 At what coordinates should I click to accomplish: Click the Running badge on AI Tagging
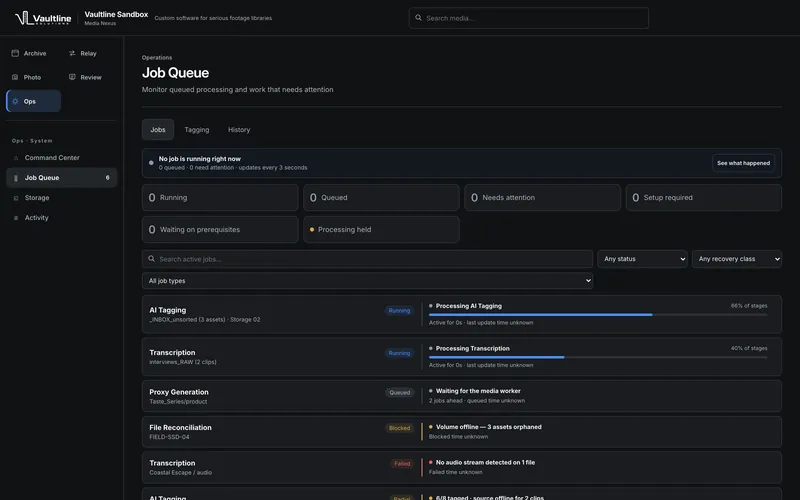pos(399,310)
